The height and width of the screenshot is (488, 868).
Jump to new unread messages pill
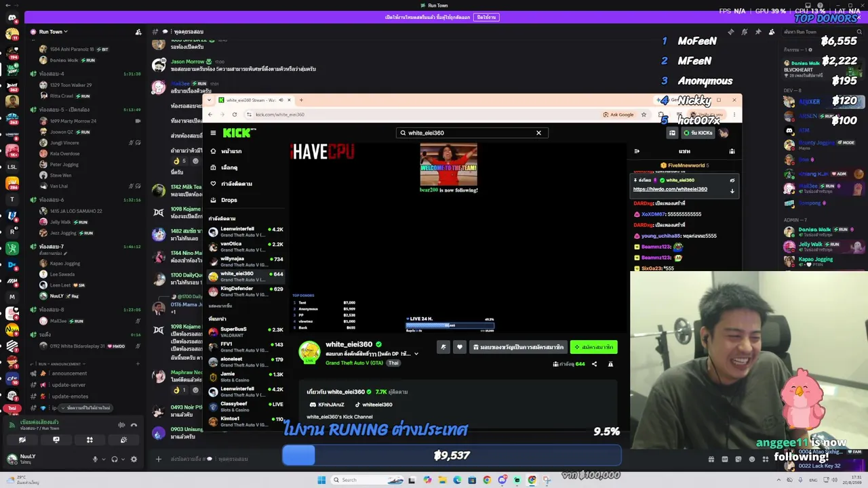pyautogui.click(x=85, y=408)
